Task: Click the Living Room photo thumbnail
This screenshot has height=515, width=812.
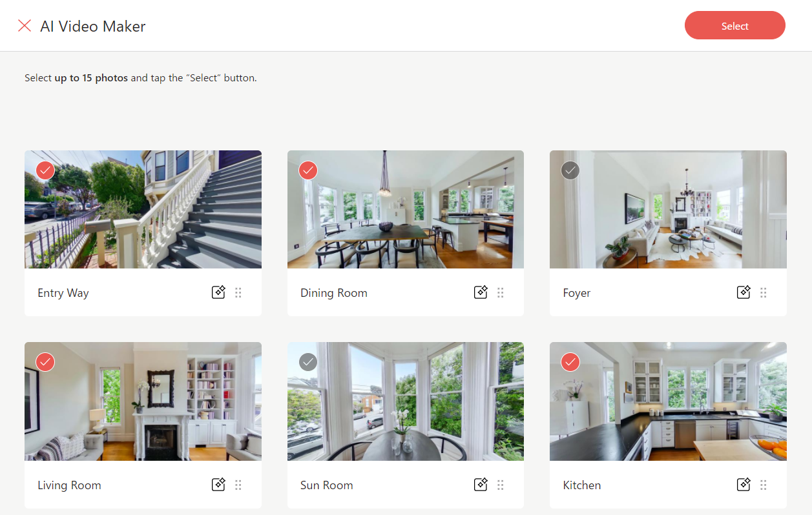Action: pos(143,407)
